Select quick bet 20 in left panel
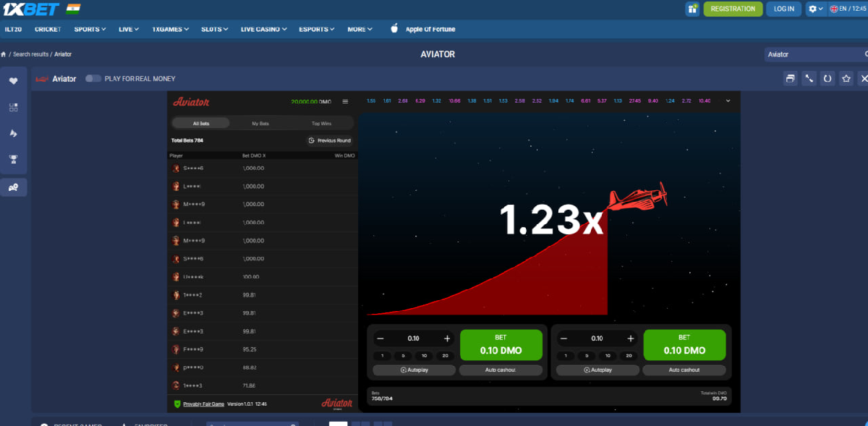 [446, 356]
